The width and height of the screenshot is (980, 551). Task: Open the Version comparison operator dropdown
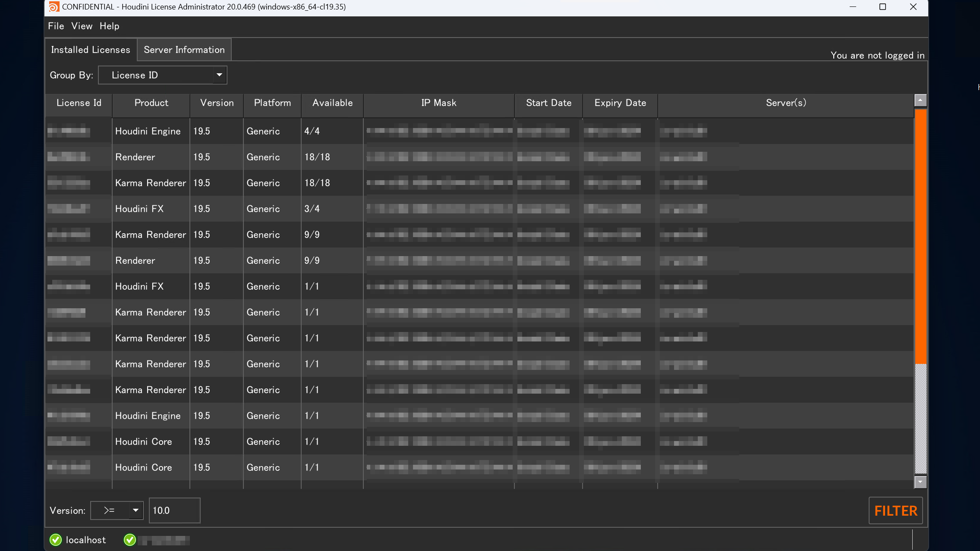click(x=117, y=510)
